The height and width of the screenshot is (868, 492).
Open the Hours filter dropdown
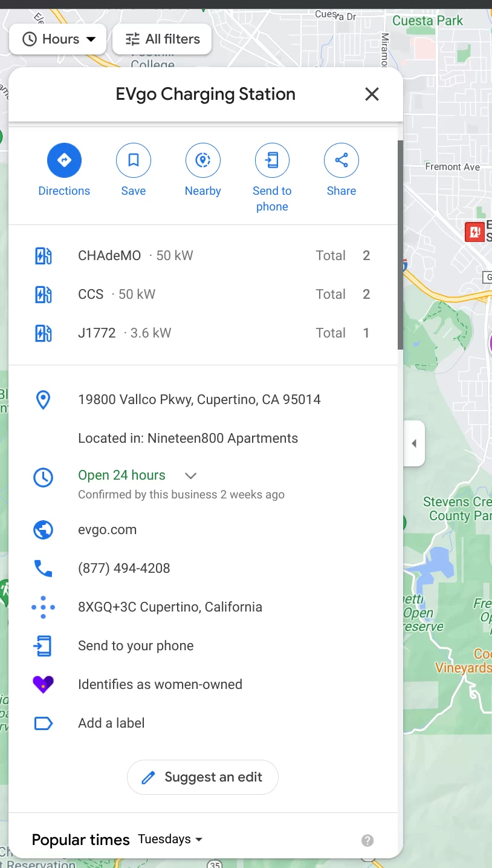coord(58,39)
